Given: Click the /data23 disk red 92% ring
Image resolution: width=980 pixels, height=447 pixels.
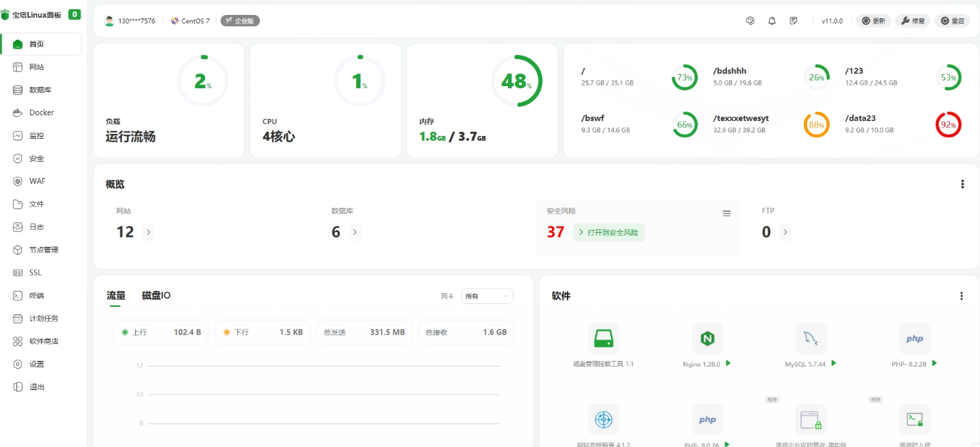Looking at the screenshot, I should pyautogui.click(x=948, y=125).
